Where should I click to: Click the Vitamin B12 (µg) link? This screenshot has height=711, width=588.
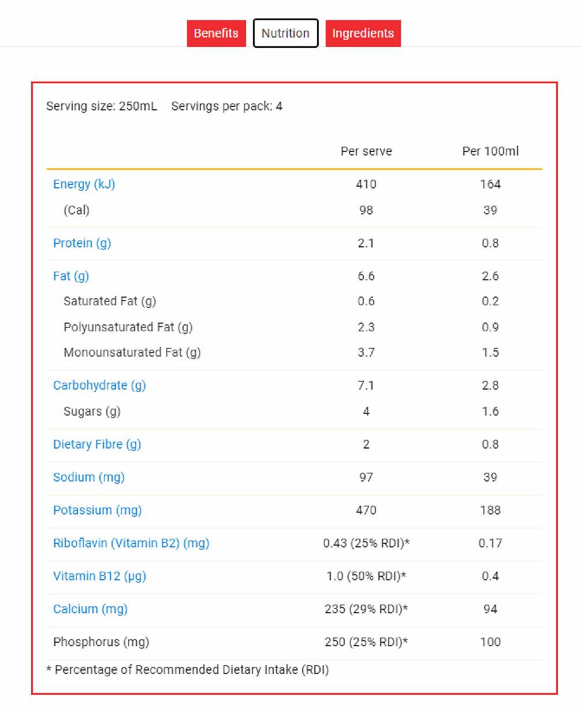(99, 576)
